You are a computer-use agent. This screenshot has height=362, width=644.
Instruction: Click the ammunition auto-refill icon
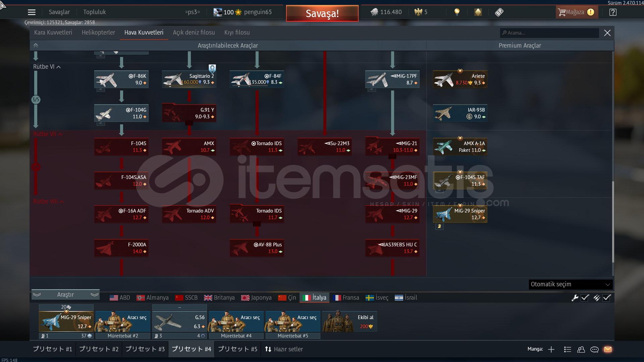point(597,298)
